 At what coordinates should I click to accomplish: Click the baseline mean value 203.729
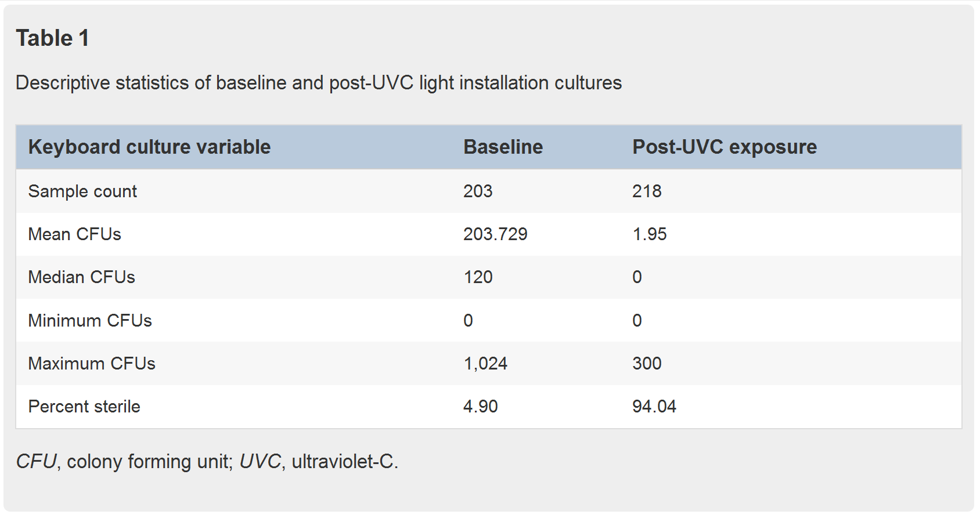pyautogui.click(x=495, y=234)
